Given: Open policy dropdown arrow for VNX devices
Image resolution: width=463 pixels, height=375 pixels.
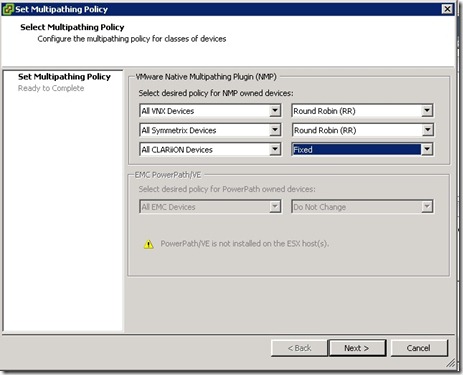Looking at the screenshot, I should click(427, 110).
